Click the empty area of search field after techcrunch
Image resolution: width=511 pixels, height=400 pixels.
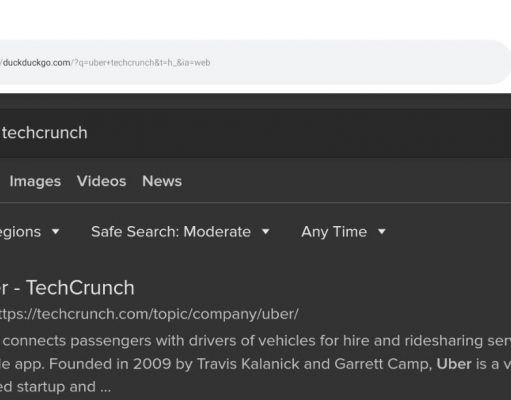tap(297, 133)
